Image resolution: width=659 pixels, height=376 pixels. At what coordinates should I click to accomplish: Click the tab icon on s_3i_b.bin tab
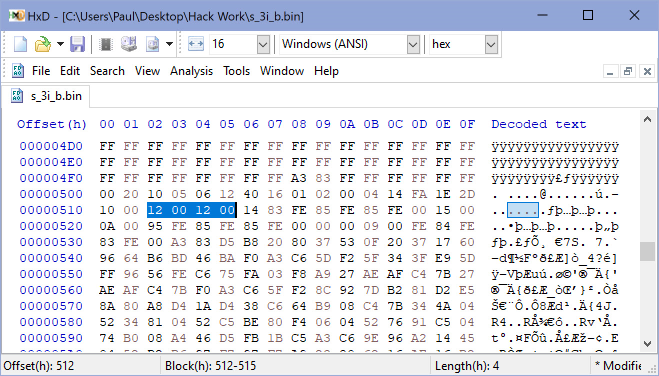(17, 96)
